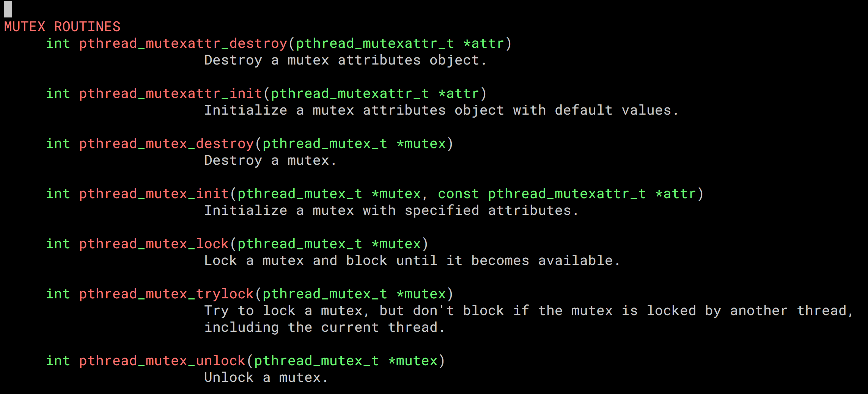The image size is (868, 394).
Task: Click the terminal cursor block at top
Action: [x=8, y=9]
